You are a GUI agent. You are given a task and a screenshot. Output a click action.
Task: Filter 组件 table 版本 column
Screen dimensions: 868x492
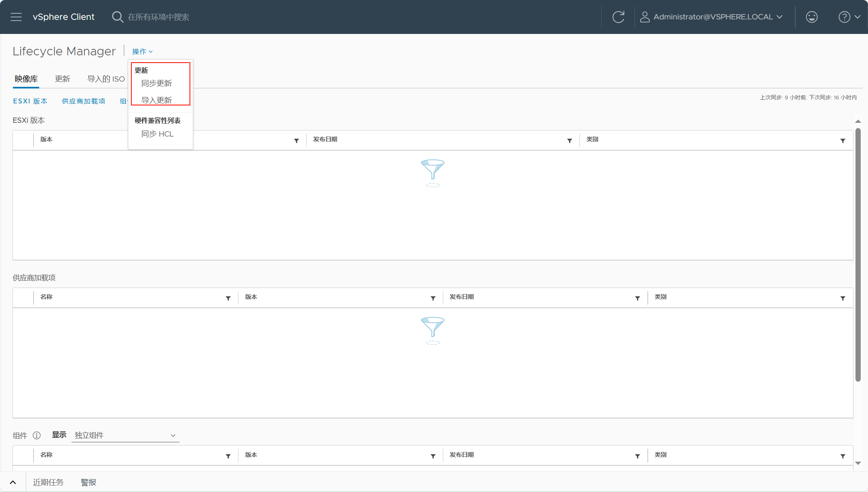coord(433,456)
